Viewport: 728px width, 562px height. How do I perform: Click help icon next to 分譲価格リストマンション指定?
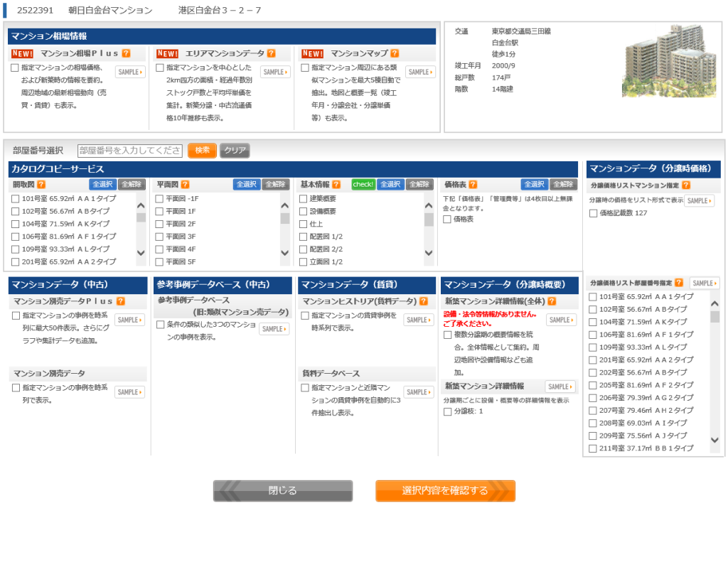pos(686,185)
